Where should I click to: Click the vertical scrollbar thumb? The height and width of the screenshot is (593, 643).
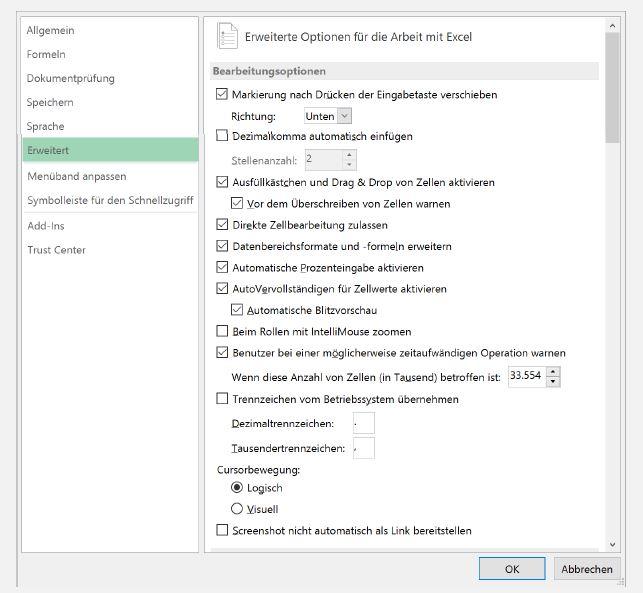(x=612, y=88)
